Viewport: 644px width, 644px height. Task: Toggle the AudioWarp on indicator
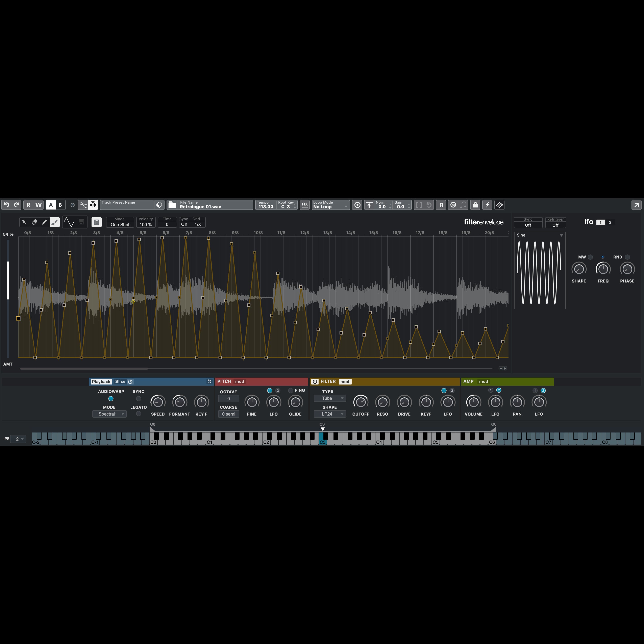tap(111, 399)
